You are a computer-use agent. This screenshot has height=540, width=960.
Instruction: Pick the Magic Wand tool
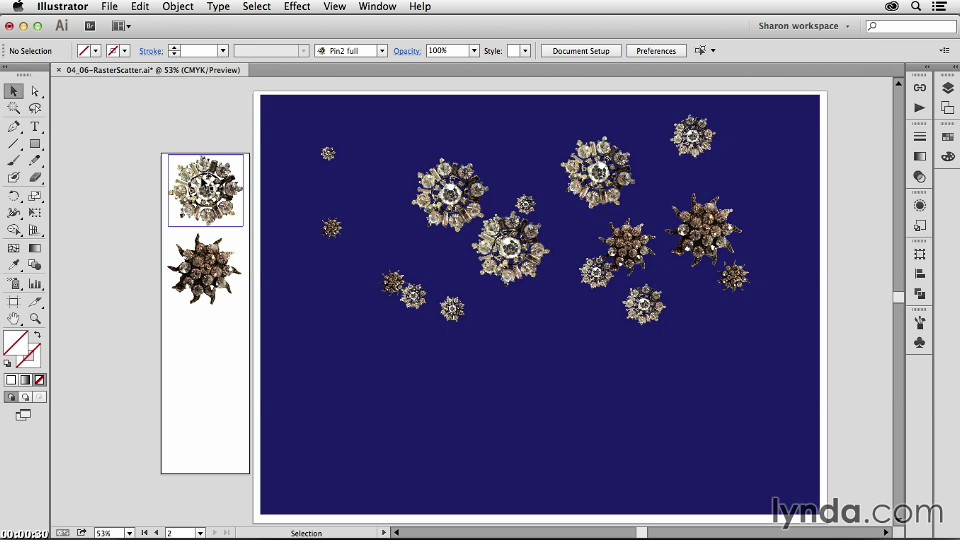(x=13, y=108)
